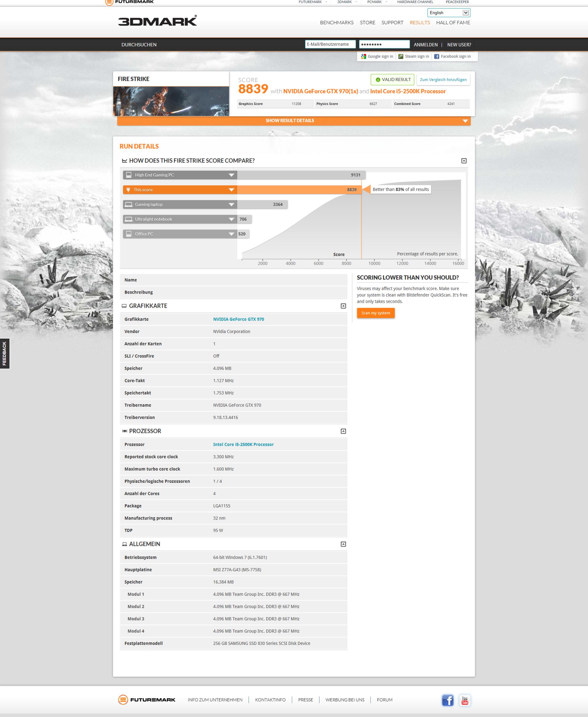Click the High End Gaming PC 9131 bar
Image resolution: width=588 pixels, height=717 pixels.
pos(301,175)
